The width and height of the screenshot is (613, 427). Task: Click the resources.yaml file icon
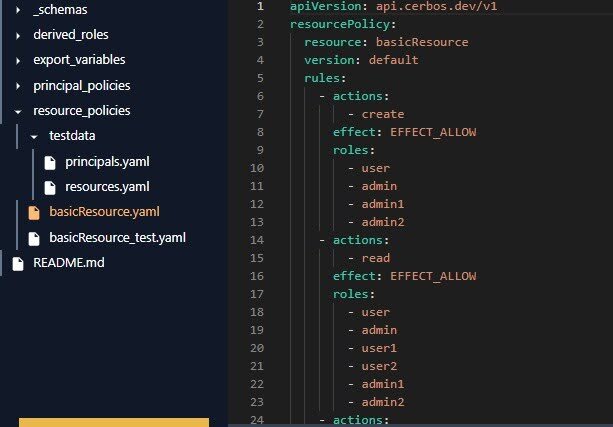[50, 188]
